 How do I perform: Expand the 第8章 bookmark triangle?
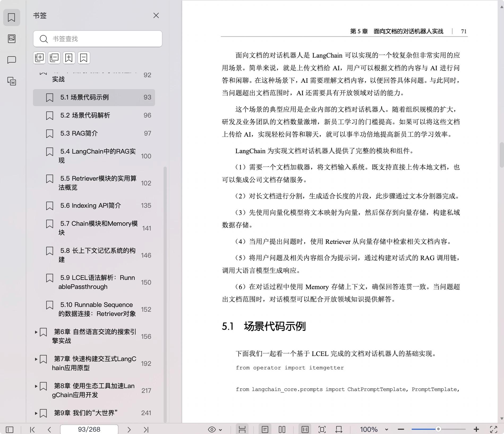[36, 386]
